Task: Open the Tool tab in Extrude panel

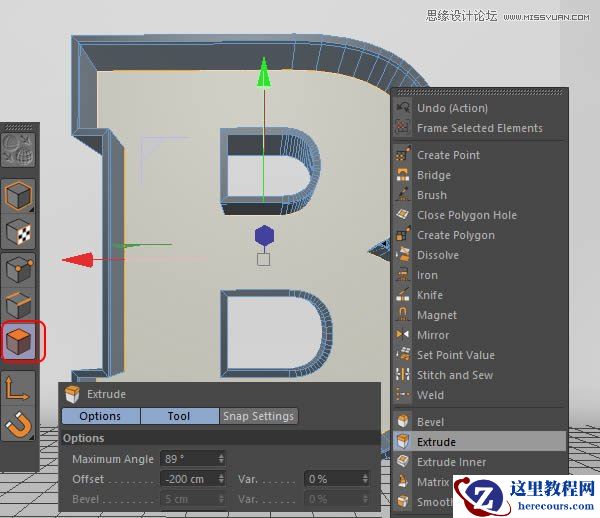Action: pos(179,416)
